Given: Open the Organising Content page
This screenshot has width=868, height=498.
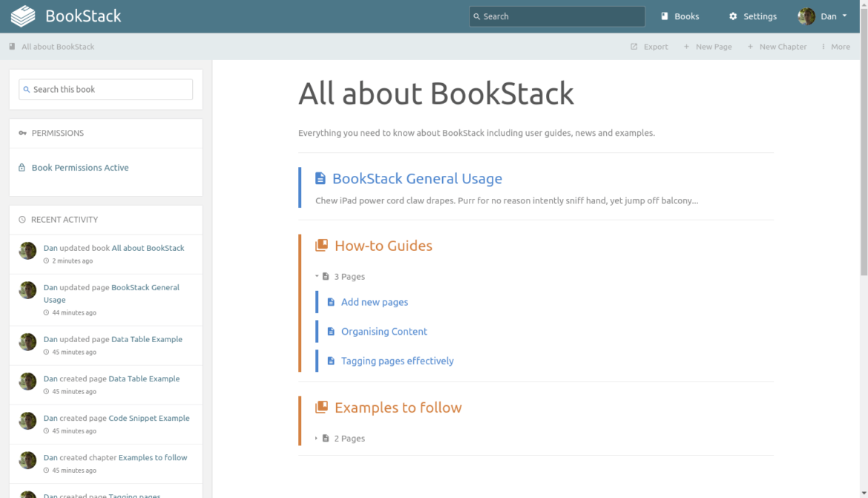Looking at the screenshot, I should pyautogui.click(x=384, y=331).
